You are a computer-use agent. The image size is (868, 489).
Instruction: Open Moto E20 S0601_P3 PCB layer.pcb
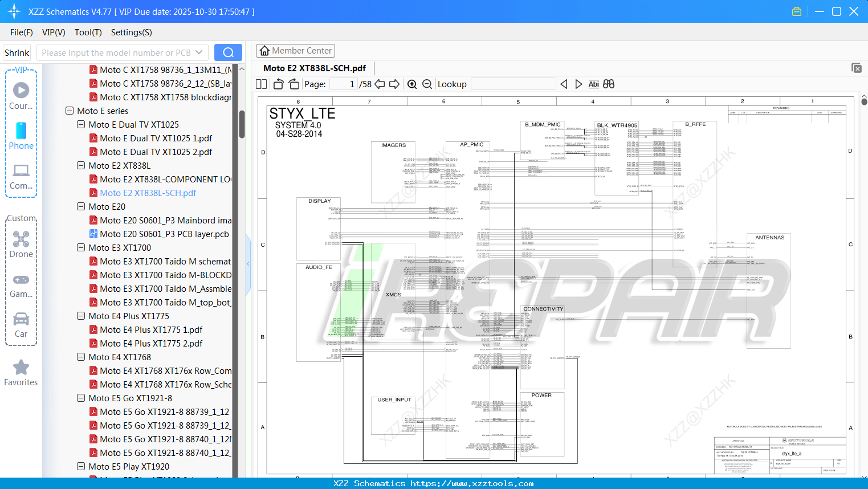point(159,234)
